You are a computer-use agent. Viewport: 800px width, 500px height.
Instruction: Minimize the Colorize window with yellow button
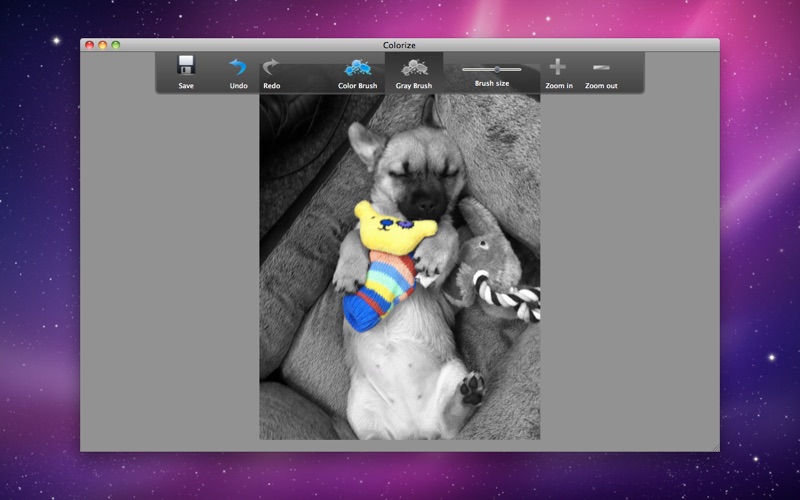point(102,45)
